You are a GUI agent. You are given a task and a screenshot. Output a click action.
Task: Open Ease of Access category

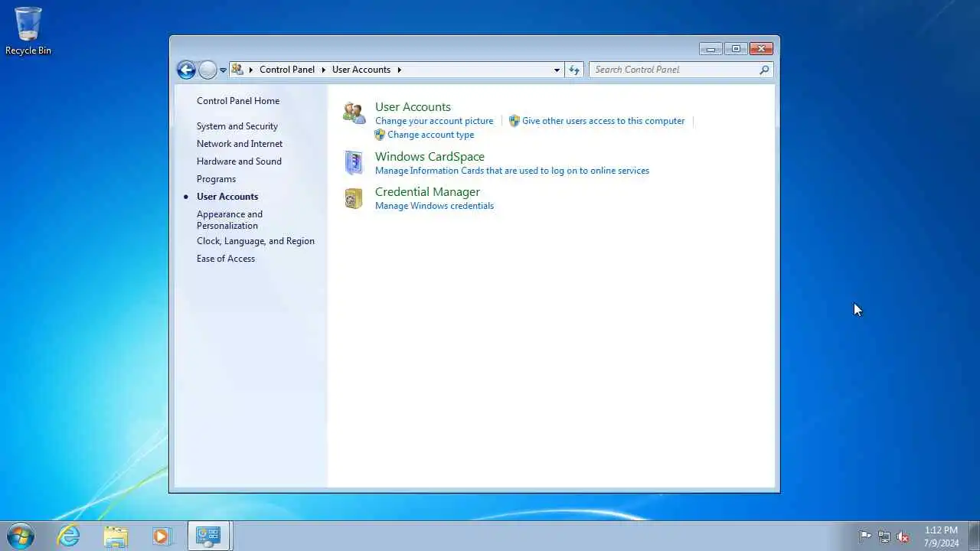(226, 259)
